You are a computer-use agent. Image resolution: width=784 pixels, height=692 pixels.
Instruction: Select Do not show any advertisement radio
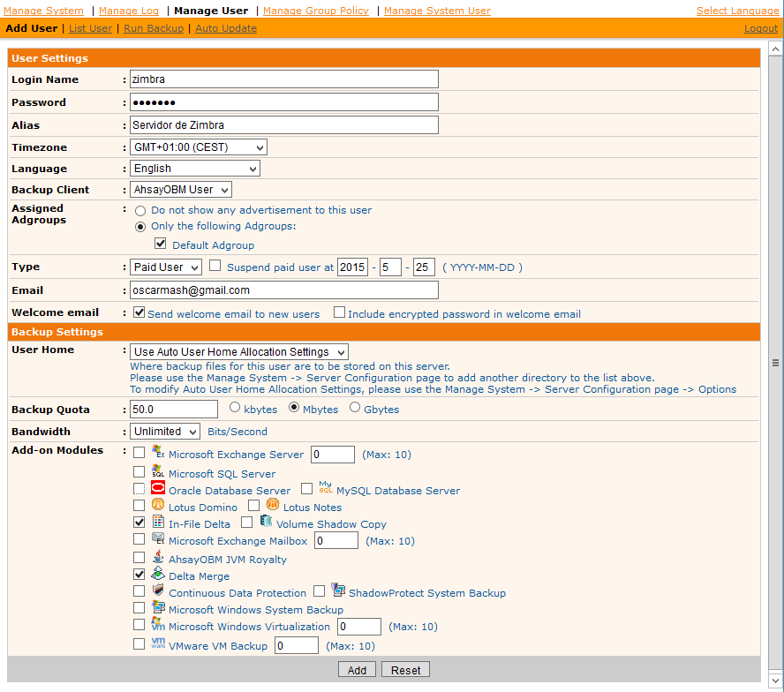pyautogui.click(x=140, y=211)
